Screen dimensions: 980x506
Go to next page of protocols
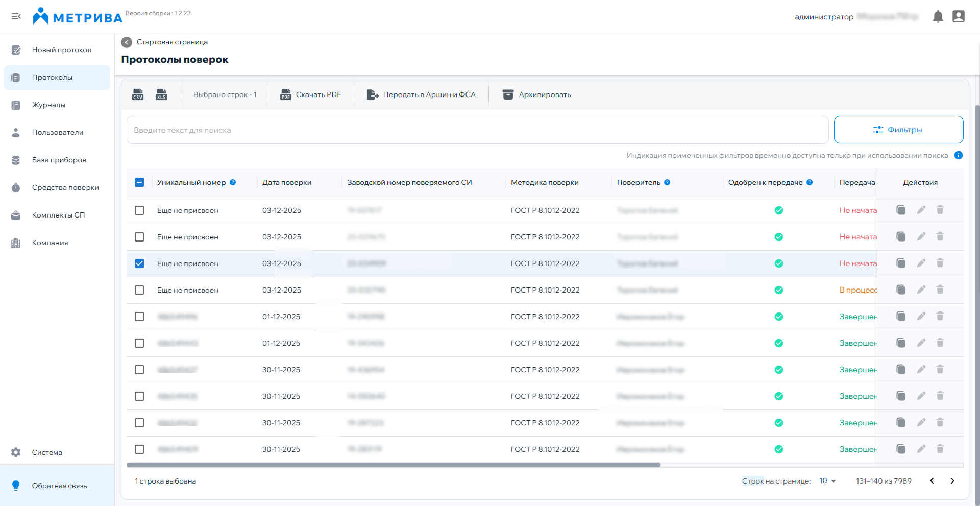[x=952, y=481]
